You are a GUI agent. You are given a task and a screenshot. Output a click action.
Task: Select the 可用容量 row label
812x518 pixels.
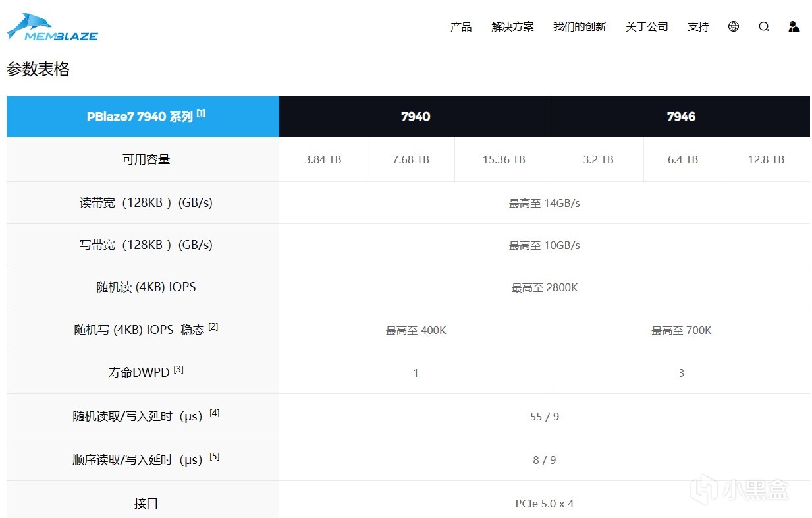(x=146, y=159)
